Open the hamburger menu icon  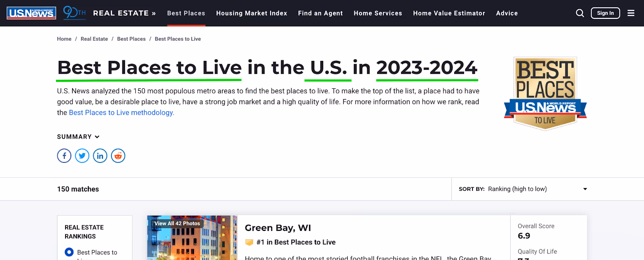[x=631, y=13]
